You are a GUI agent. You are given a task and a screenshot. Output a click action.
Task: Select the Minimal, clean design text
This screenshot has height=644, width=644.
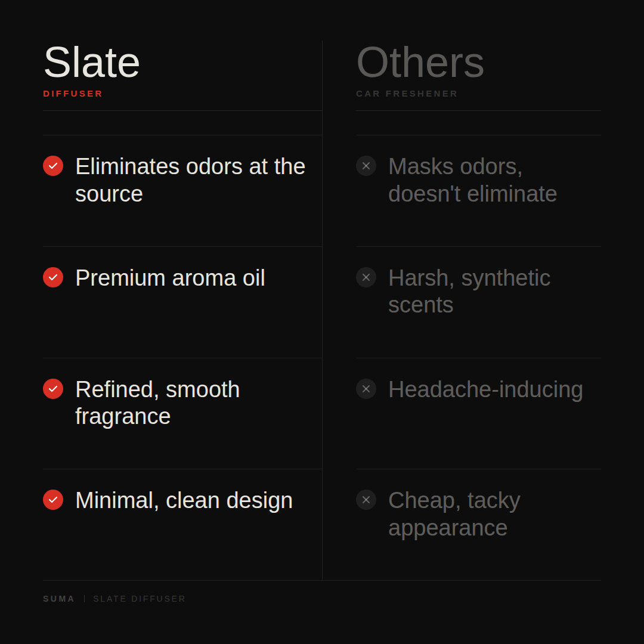click(184, 500)
